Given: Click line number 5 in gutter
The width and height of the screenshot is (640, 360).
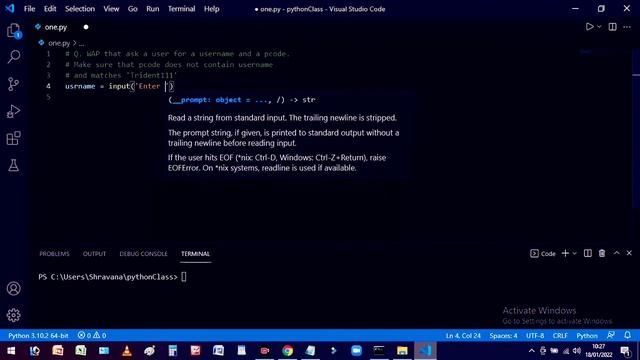Looking at the screenshot, I should 49,97.
